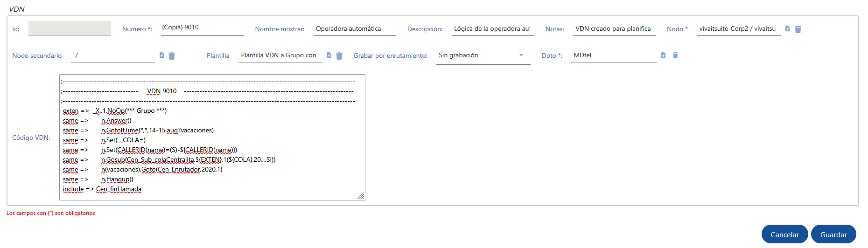Click the Goto(Cen_Enrutador,2020,1) line
This screenshot has height=248, width=868.
142,170
